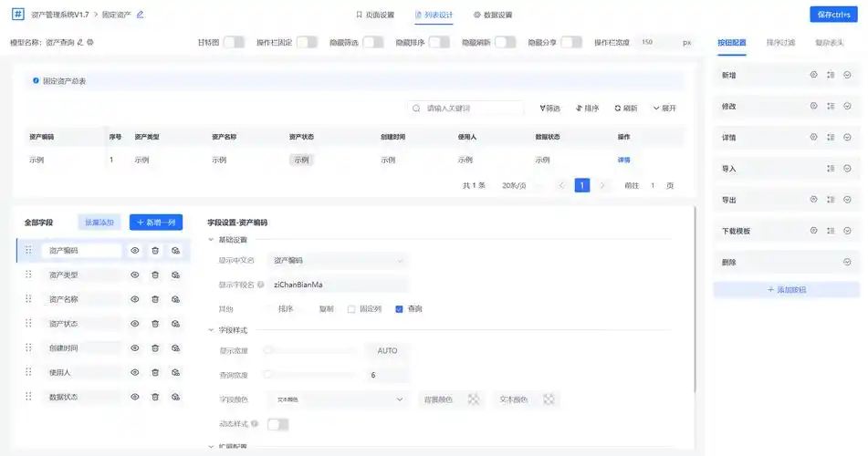Screen dimensions: 868x456
Task: Select the third right-panel tab after 排序过滤
Action: pyautogui.click(x=830, y=43)
